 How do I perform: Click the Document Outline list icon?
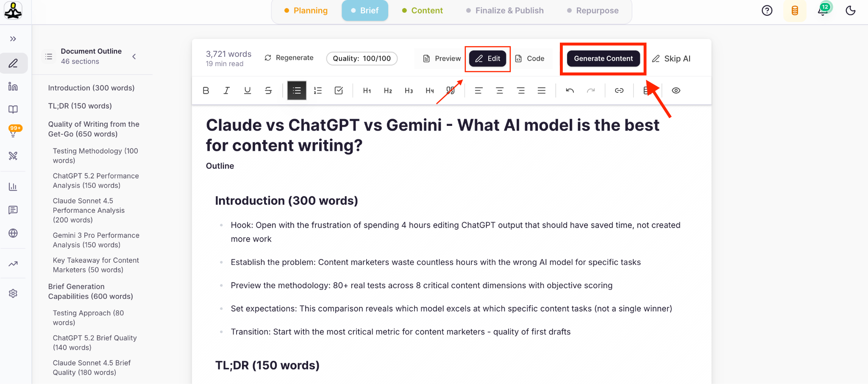(49, 56)
